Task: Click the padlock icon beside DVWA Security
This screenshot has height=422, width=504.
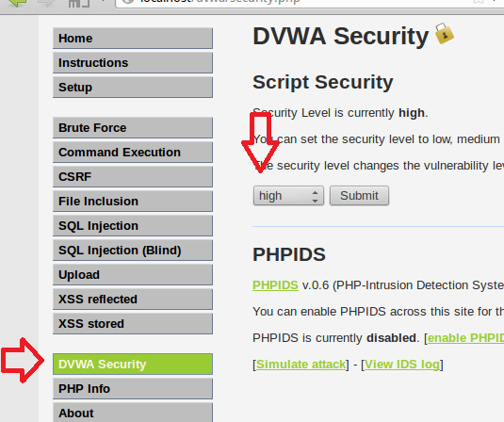Action: point(445,33)
